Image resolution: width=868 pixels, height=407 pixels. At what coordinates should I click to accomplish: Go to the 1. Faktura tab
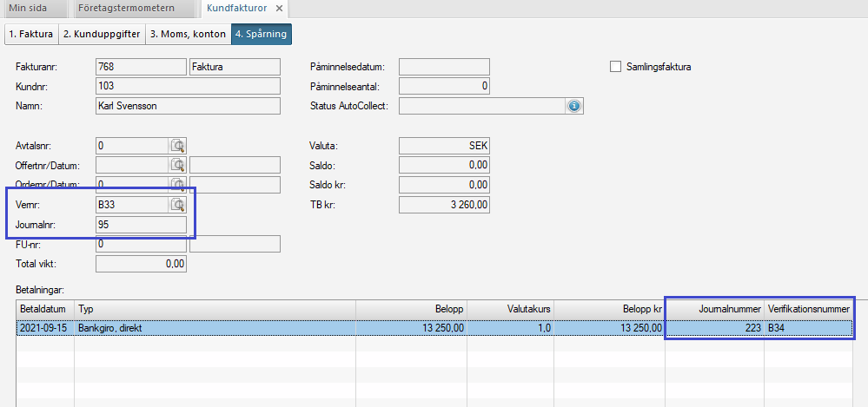click(x=31, y=35)
